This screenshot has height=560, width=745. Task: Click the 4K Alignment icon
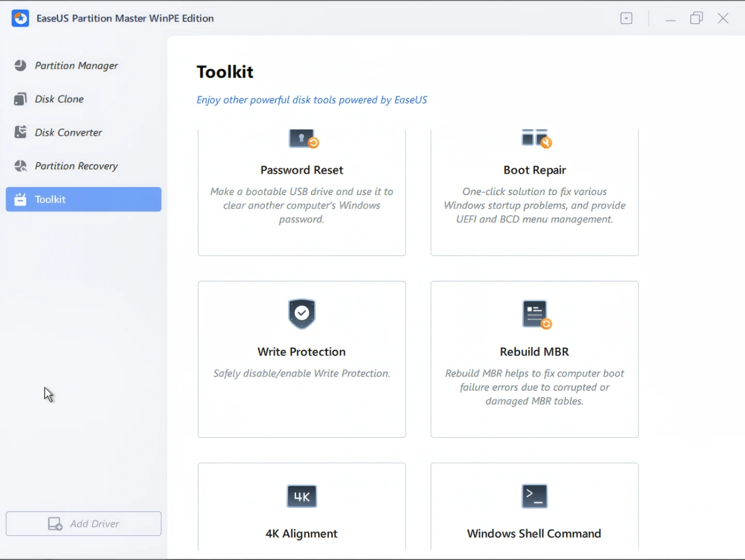pyautogui.click(x=302, y=496)
